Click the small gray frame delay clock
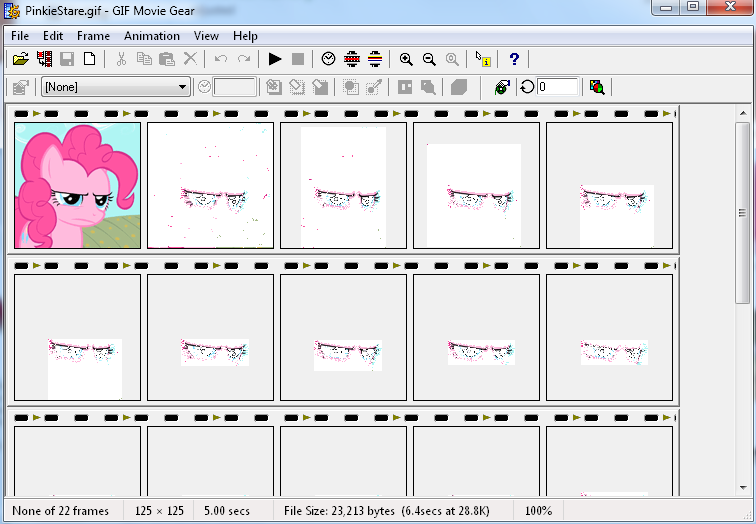 [204, 87]
